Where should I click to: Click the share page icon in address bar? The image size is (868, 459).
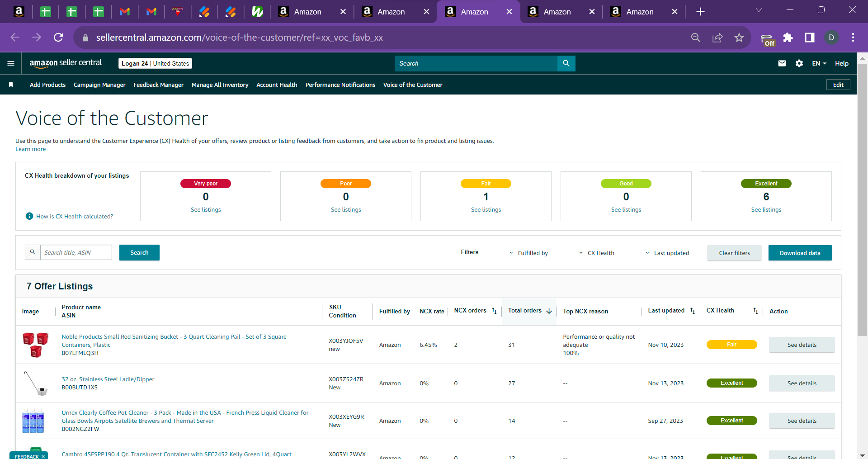(717, 38)
